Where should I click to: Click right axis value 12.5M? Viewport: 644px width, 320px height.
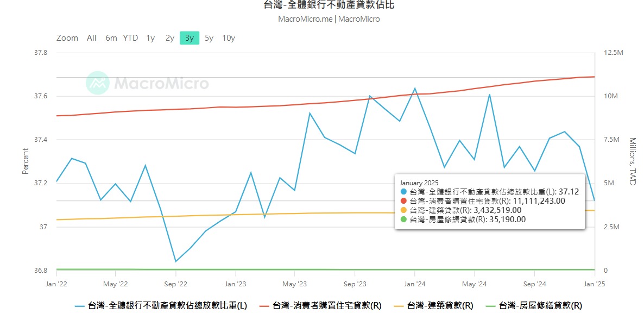[614, 53]
